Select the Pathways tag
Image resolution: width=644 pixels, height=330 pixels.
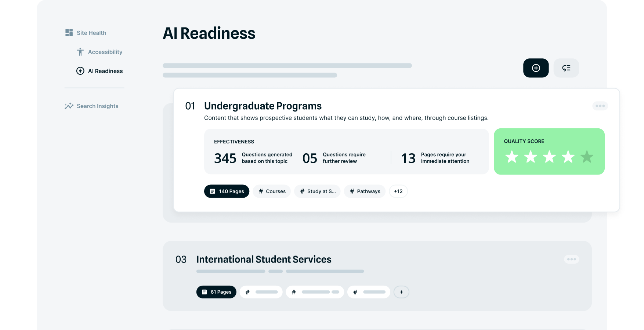(365, 191)
